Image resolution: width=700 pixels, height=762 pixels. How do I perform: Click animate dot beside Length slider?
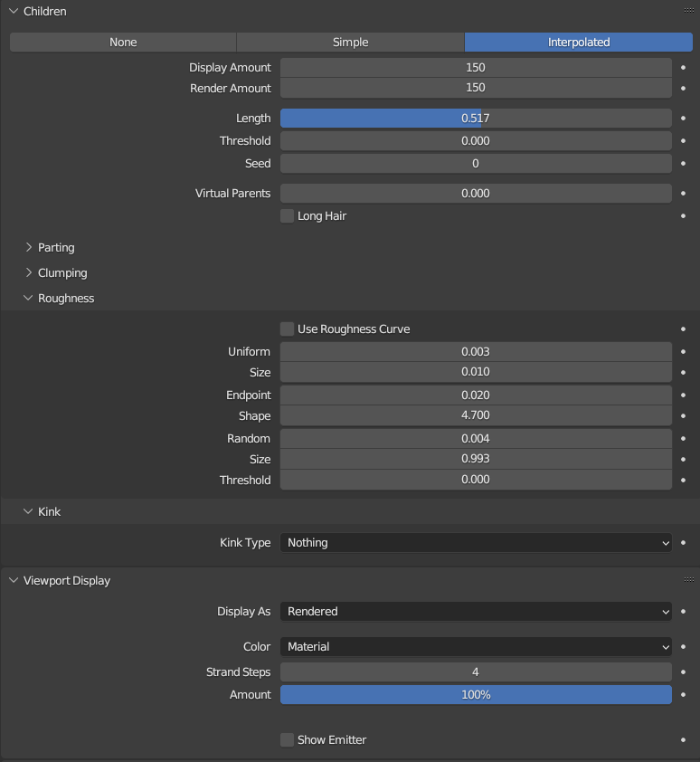coord(683,119)
